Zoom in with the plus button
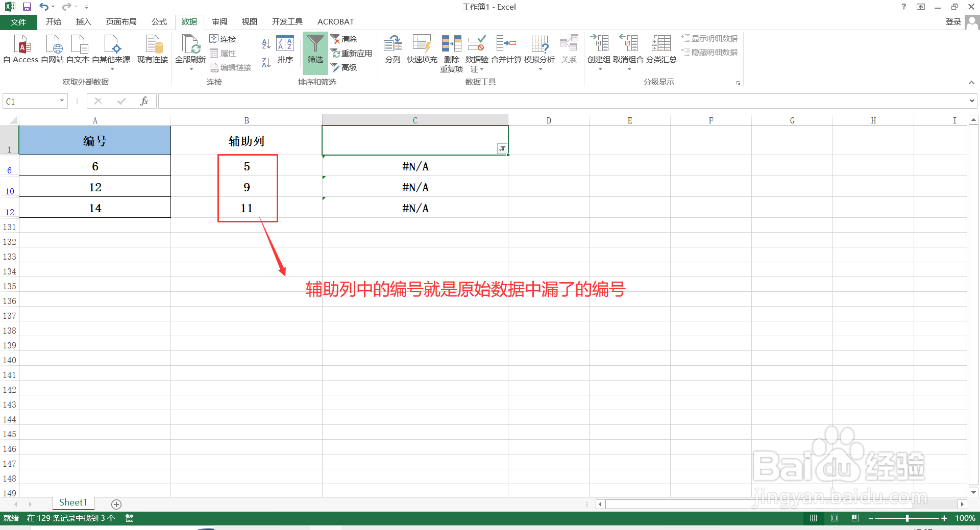Image resolution: width=980 pixels, height=530 pixels. (944, 518)
